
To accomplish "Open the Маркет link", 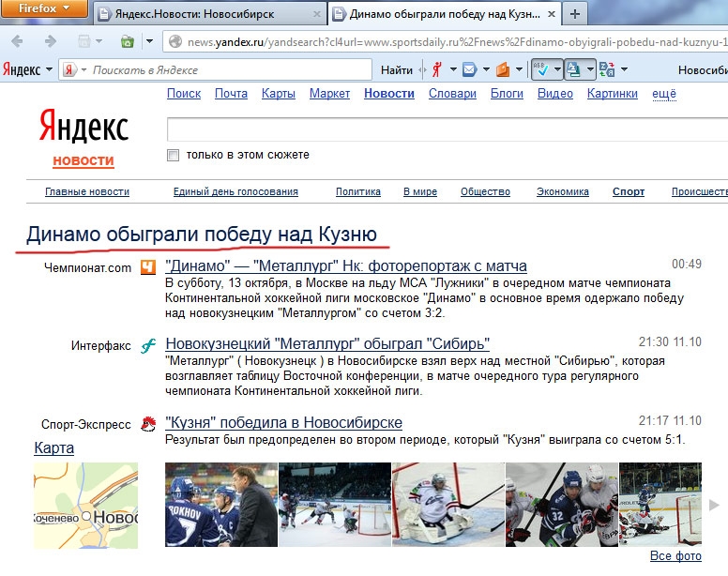I will click(x=329, y=94).
